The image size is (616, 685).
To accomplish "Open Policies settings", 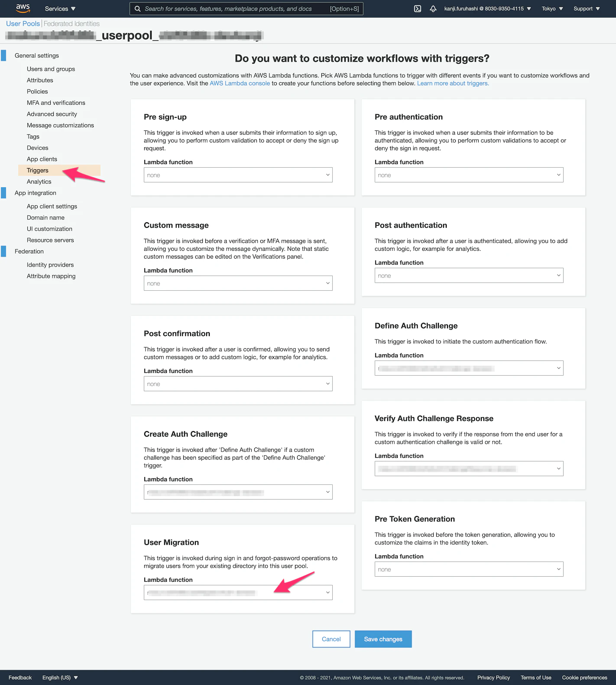I will (x=37, y=91).
